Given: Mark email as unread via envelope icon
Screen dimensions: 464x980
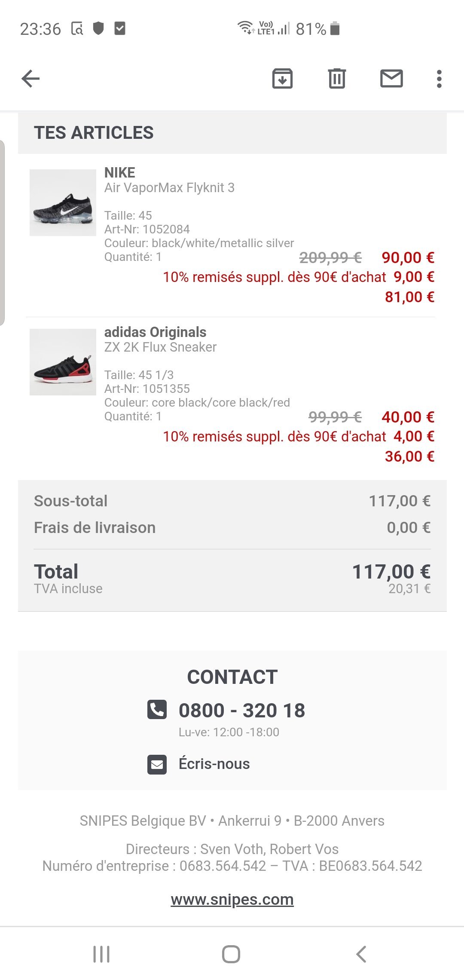Looking at the screenshot, I should click(x=391, y=79).
